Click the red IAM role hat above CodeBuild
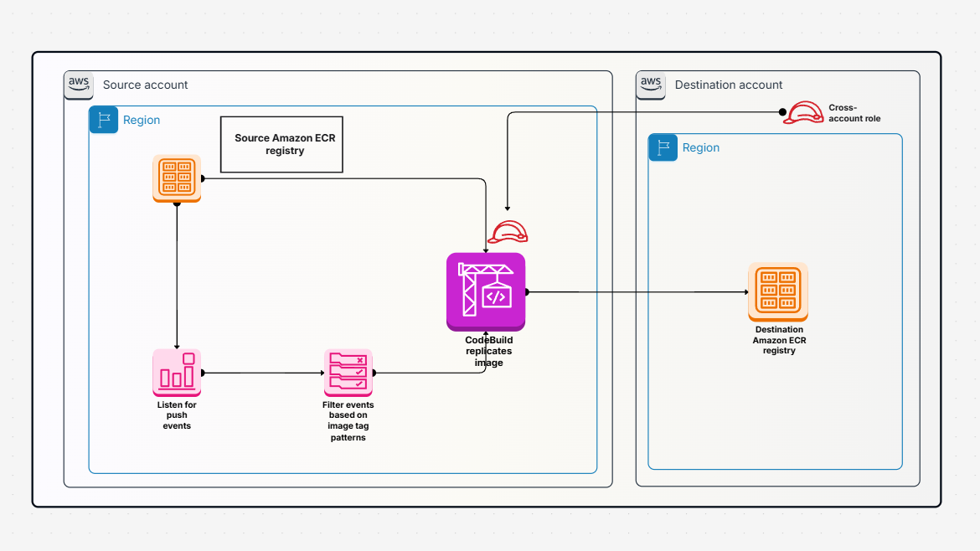The image size is (980, 551). click(x=508, y=233)
